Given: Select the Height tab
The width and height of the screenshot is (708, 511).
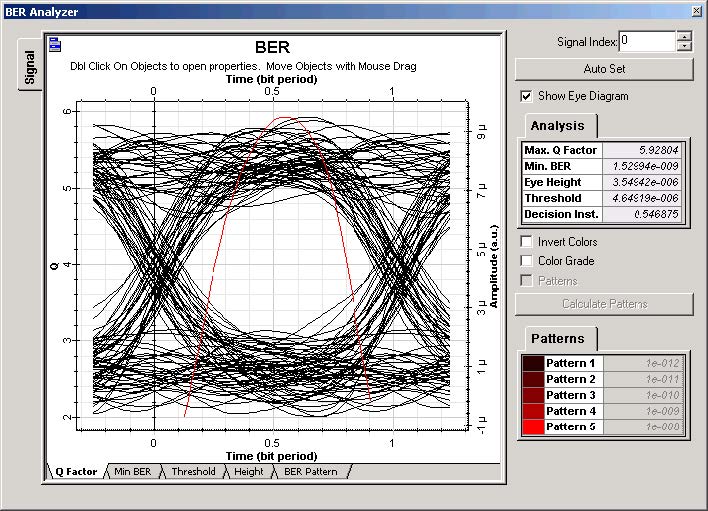Looking at the screenshot, I should pos(249,471).
